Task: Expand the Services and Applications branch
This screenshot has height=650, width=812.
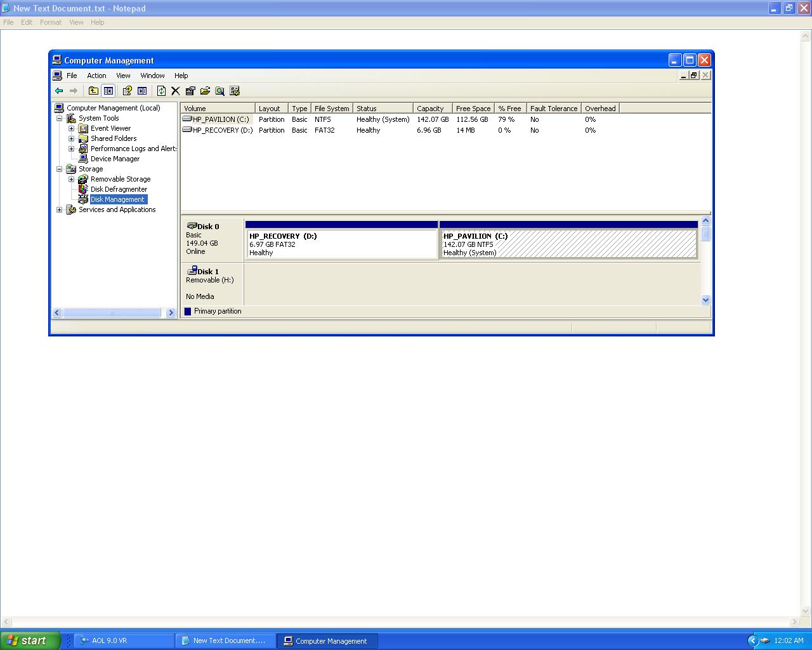Action: click(60, 209)
